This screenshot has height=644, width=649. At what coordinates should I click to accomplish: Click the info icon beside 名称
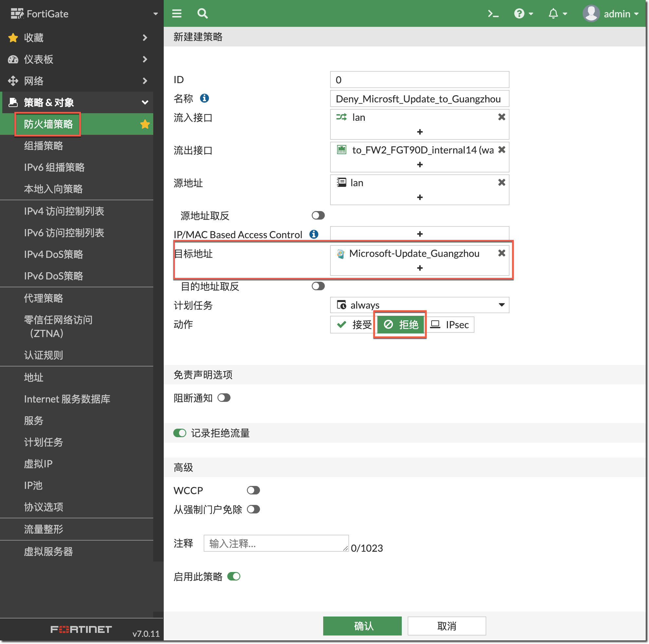click(x=204, y=98)
